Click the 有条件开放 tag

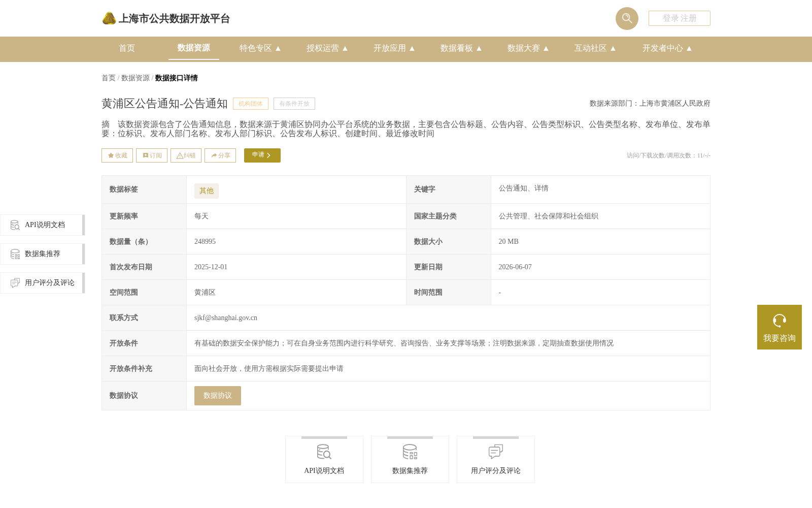[294, 104]
